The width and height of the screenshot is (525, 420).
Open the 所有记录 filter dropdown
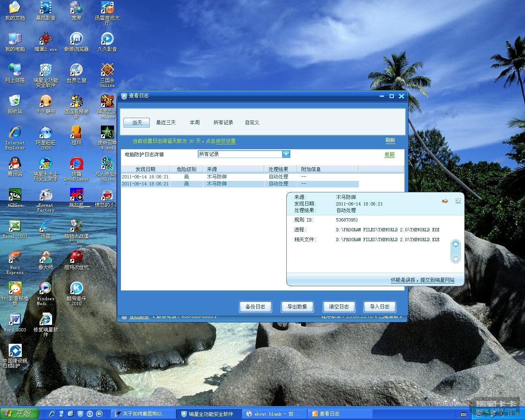[x=286, y=154]
